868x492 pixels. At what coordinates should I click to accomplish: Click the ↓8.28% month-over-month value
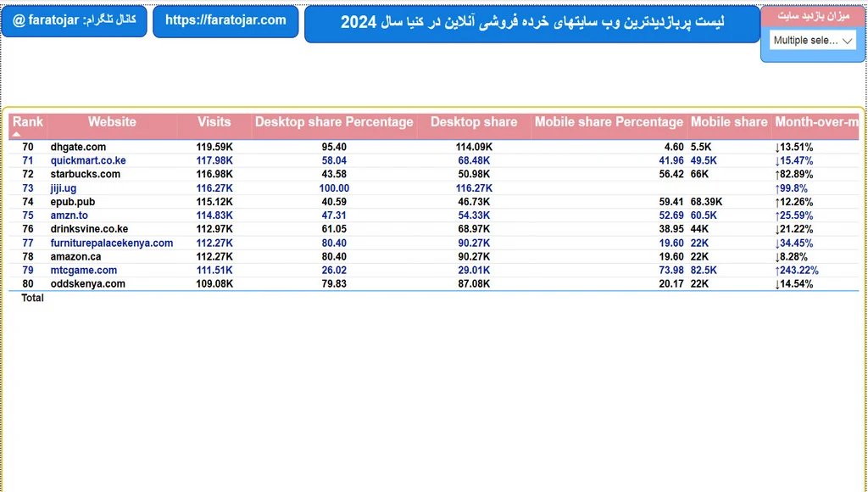(791, 256)
